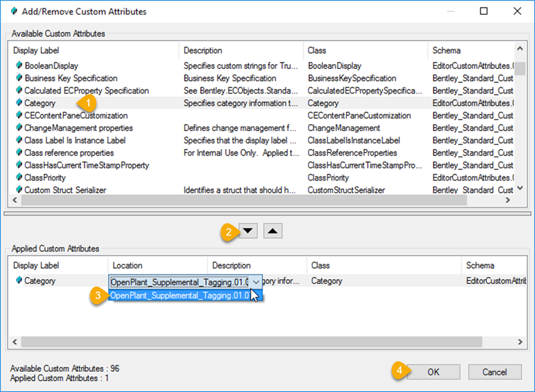
Task: Click icon of applied Category attribute
Action: [x=19, y=281]
